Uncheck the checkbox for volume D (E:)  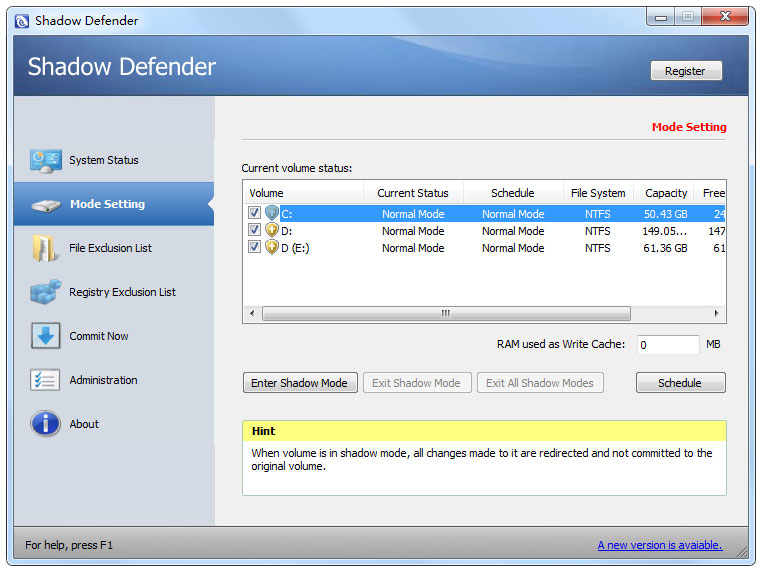(x=254, y=246)
